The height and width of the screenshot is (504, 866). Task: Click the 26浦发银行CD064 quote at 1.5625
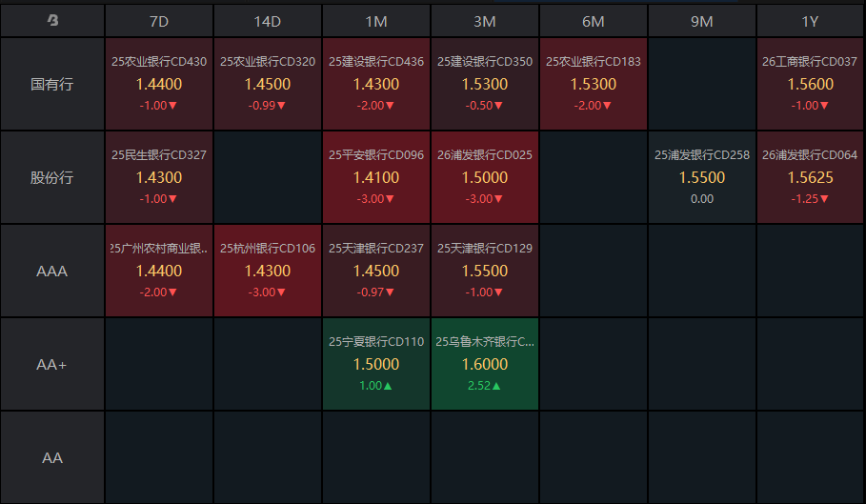point(811,177)
